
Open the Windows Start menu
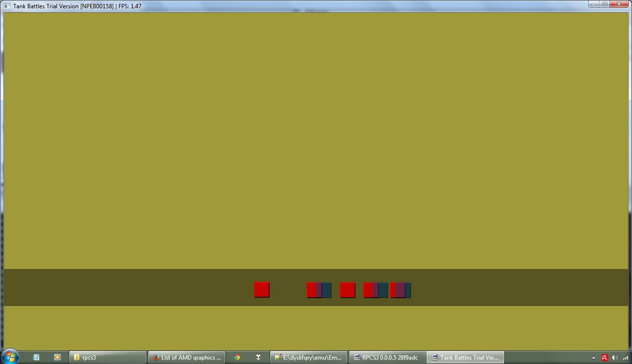click(x=10, y=357)
